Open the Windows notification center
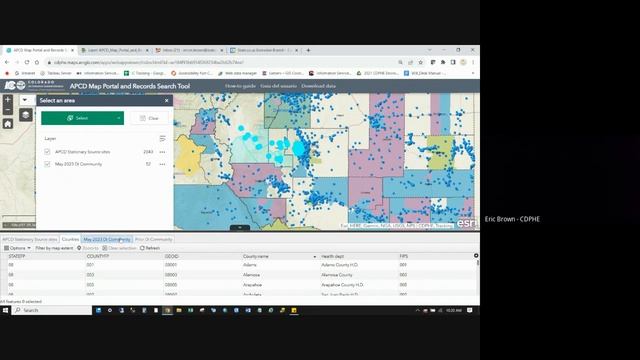Image resolution: width=640 pixels, height=360 pixels. [x=470, y=310]
